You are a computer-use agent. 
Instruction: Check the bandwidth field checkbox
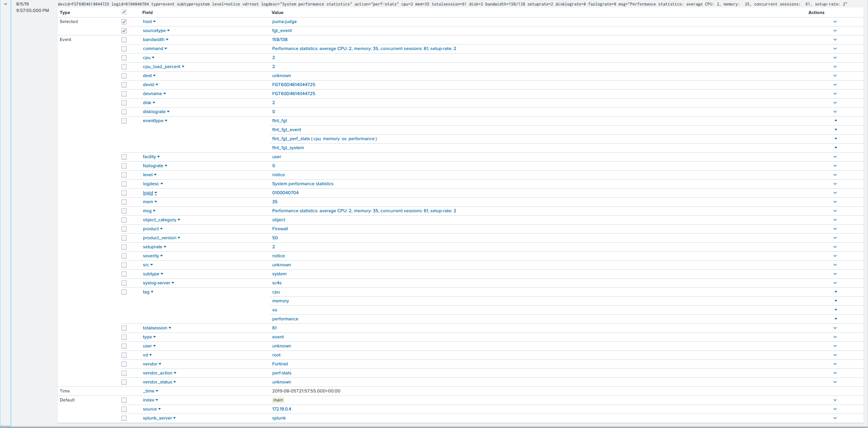click(124, 40)
